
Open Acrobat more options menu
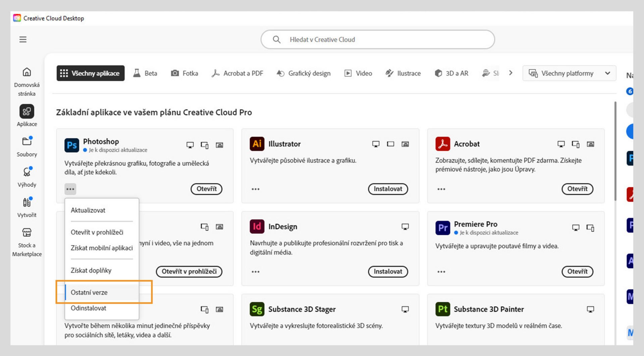pyautogui.click(x=441, y=189)
